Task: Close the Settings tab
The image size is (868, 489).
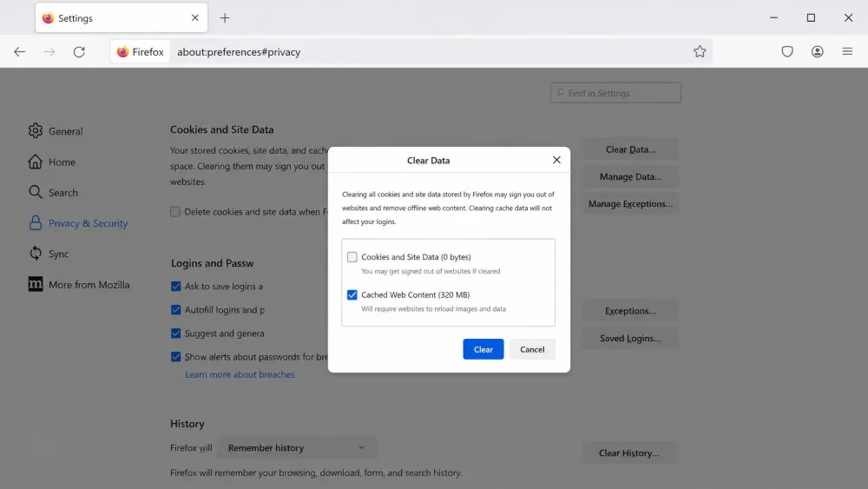Action: point(194,17)
